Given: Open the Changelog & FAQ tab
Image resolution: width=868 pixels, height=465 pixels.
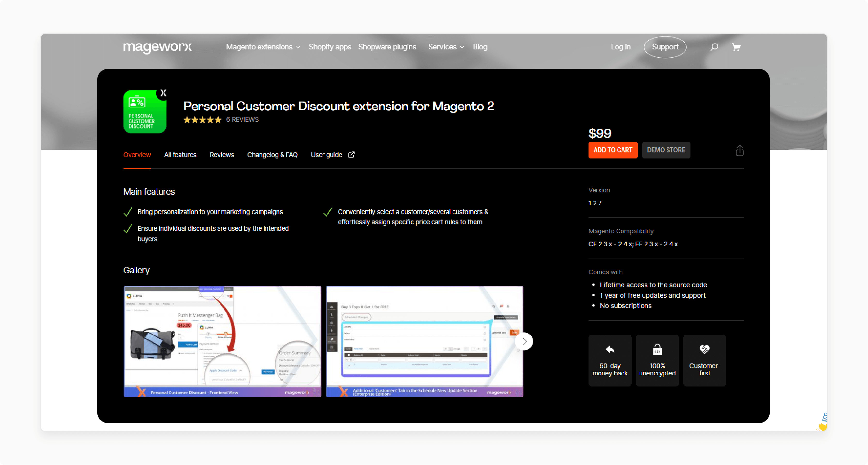Looking at the screenshot, I should (x=272, y=155).
